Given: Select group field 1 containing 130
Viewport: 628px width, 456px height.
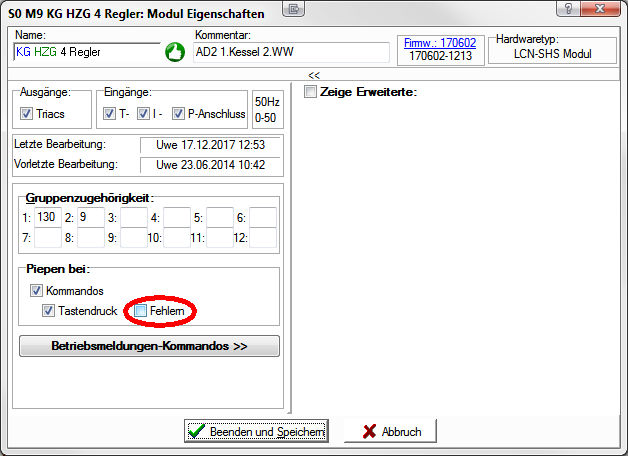Looking at the screenshot, I should [47, 217].
